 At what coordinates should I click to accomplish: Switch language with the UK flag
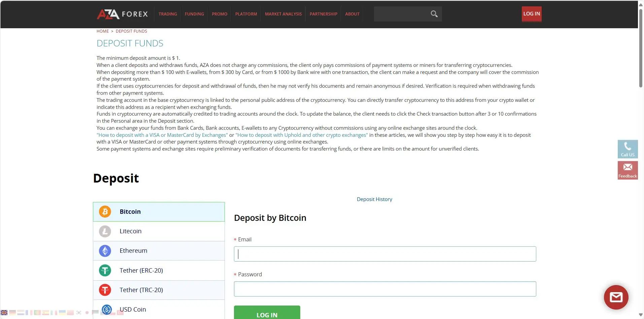[x=4, y=313]
